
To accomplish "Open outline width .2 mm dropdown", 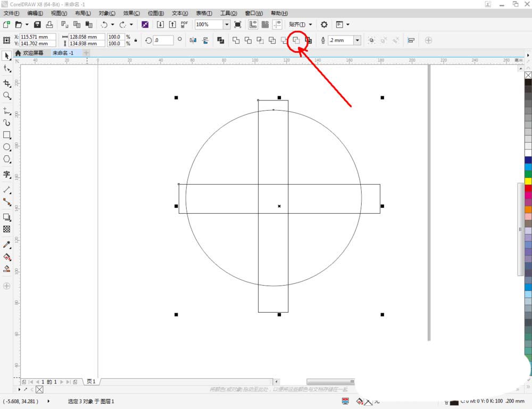I will (358, 40).
